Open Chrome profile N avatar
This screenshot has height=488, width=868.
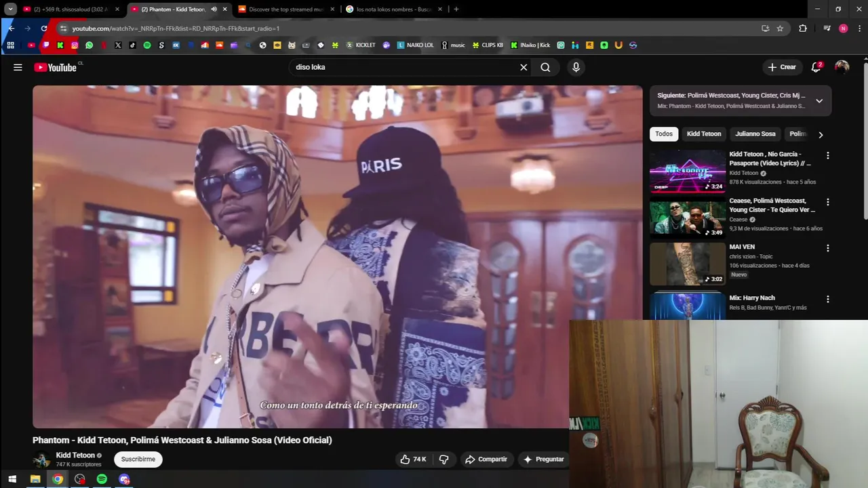(843, 28)
